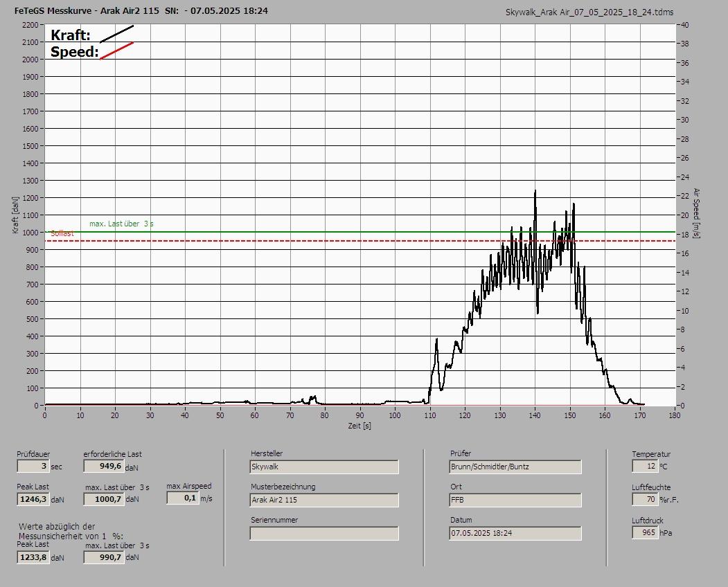Click the 'Seriennummer' label
Viewport: 728px width, 587px height.
click(x=274, y=520)
